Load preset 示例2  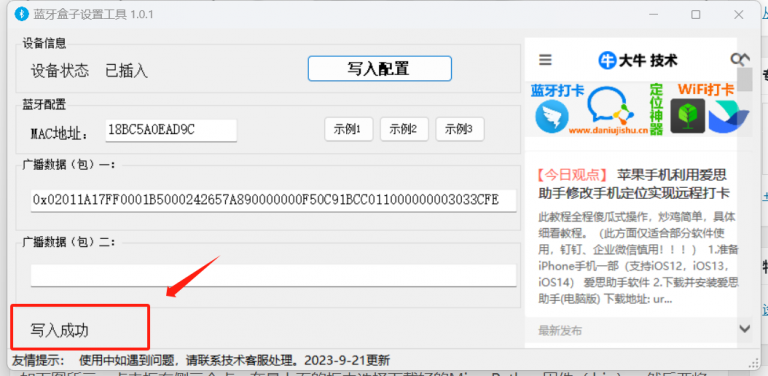tap(404, 129)
